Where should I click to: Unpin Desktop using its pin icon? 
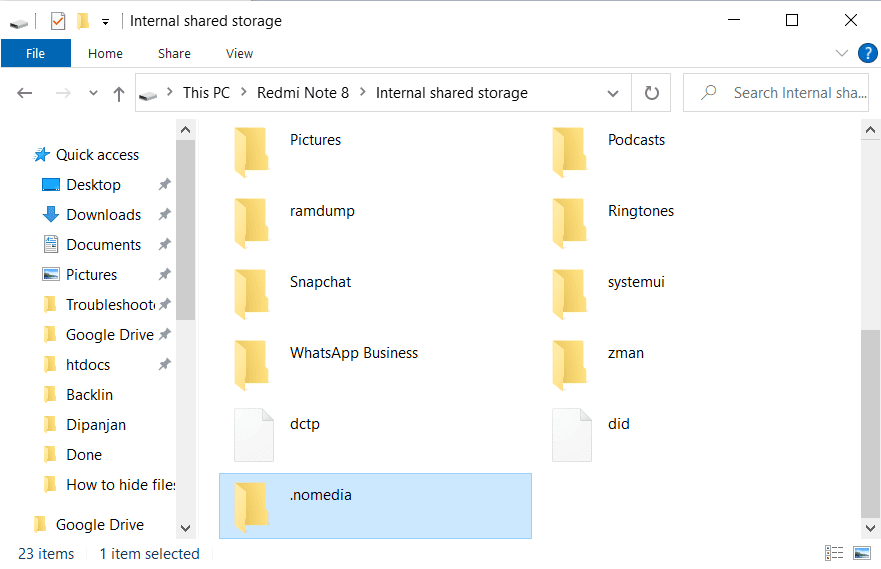pos(164,184)
